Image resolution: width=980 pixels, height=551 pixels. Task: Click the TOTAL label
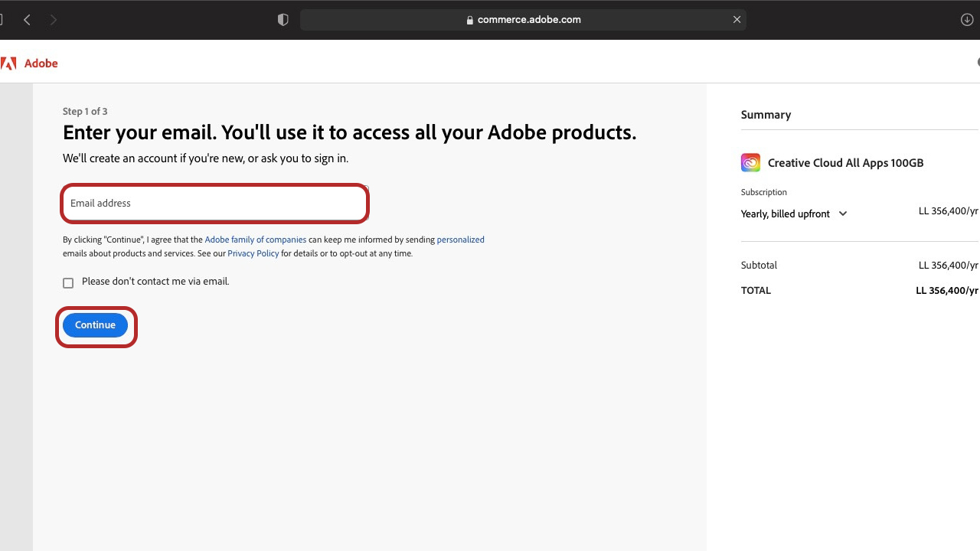coord(756,291)
